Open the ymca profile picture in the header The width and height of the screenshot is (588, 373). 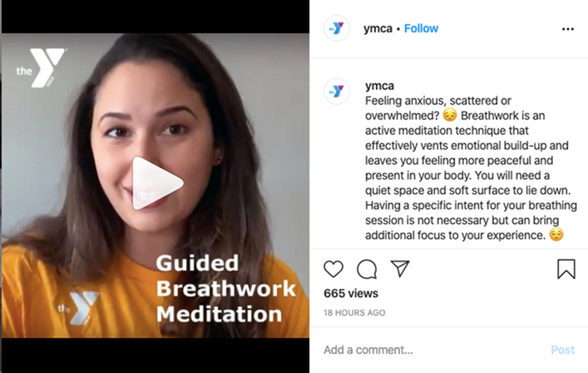[337, 28]
